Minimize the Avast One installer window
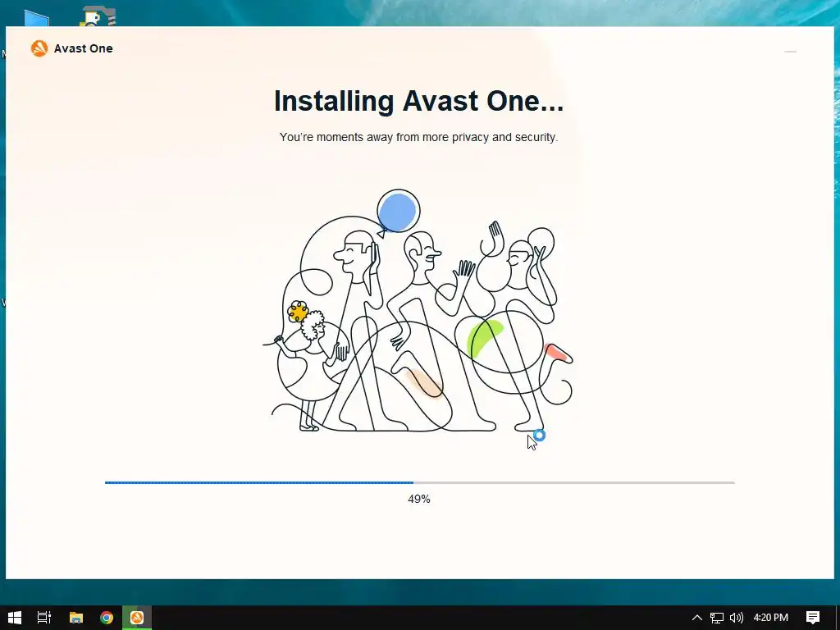 [790, 52]
